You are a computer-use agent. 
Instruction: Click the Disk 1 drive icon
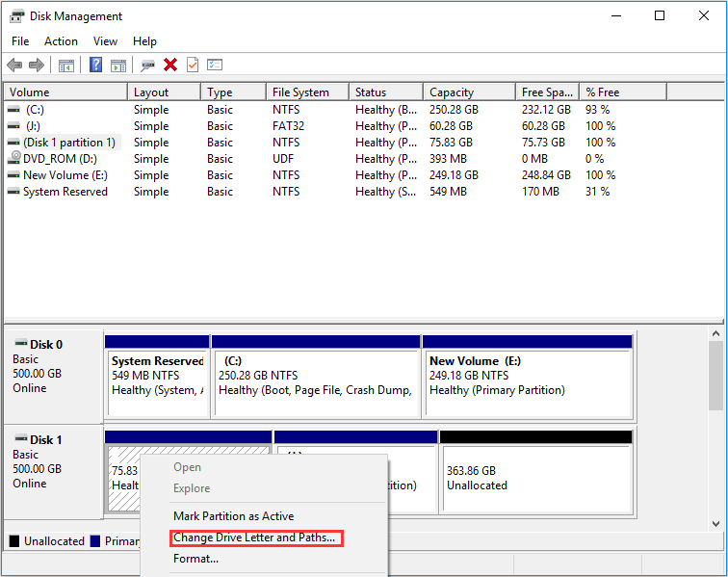coord(21,438)
